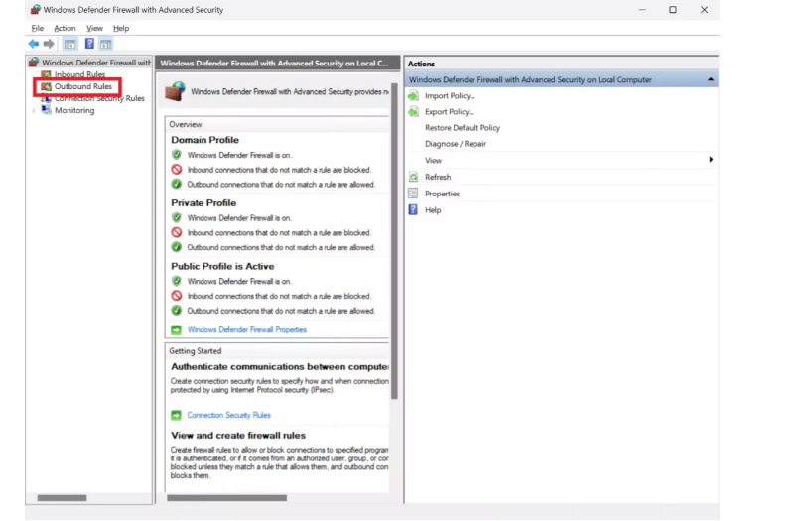Open the View menu in menu bar
The image size is (812, 521).
94,28
